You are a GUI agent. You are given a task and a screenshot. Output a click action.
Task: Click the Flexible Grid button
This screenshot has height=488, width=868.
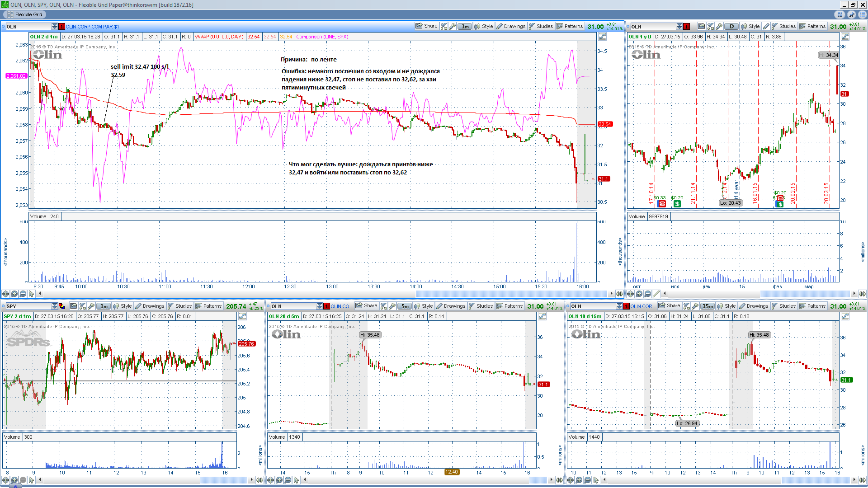tap(25, 14)
